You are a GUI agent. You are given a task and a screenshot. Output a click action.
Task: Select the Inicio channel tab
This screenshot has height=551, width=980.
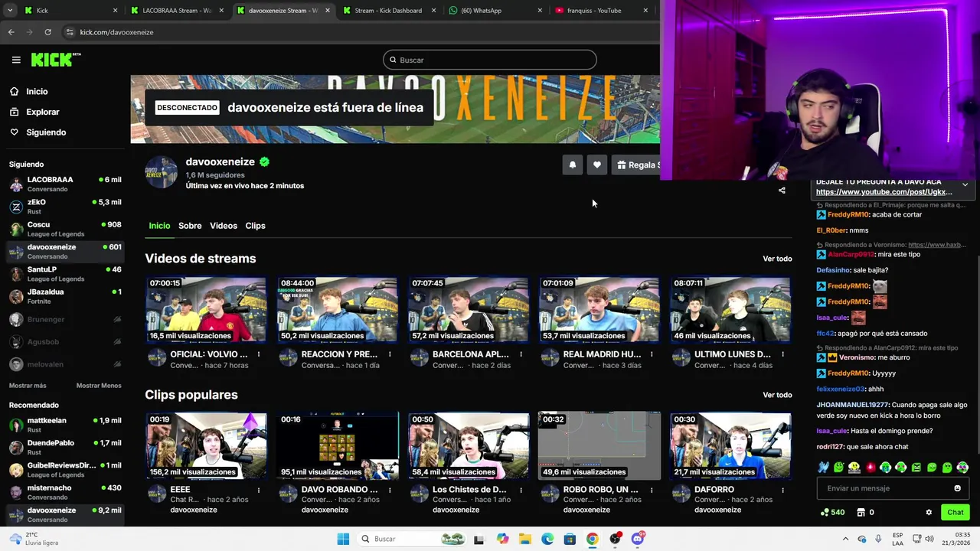coord(159,226)
